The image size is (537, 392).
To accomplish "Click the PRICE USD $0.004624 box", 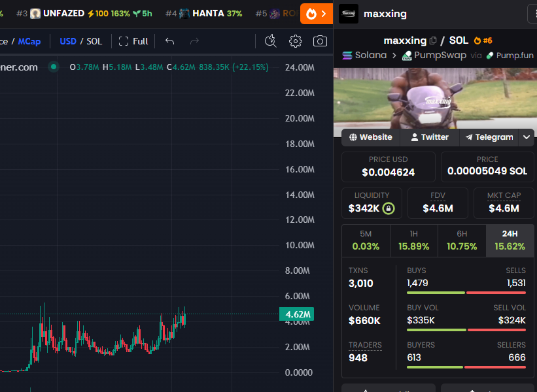I will click(389, 167).
